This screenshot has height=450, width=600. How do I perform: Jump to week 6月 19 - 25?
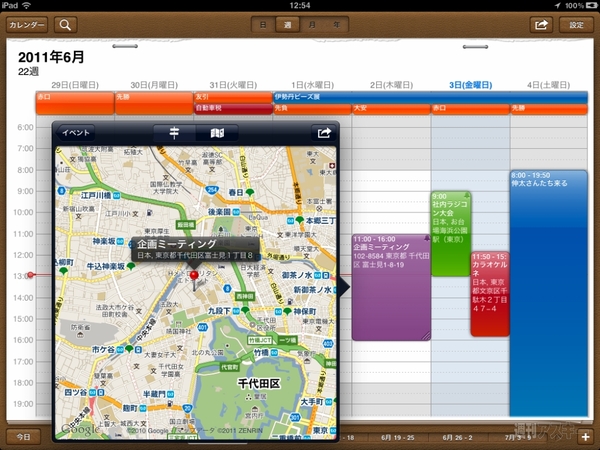398,437
